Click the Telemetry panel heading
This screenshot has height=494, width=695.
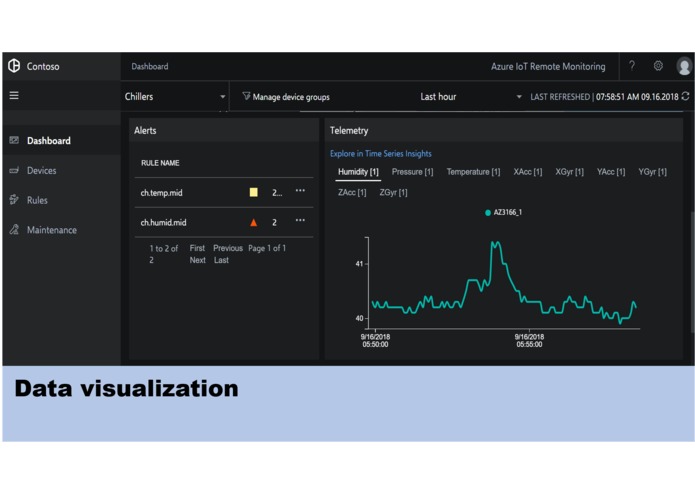349,131
